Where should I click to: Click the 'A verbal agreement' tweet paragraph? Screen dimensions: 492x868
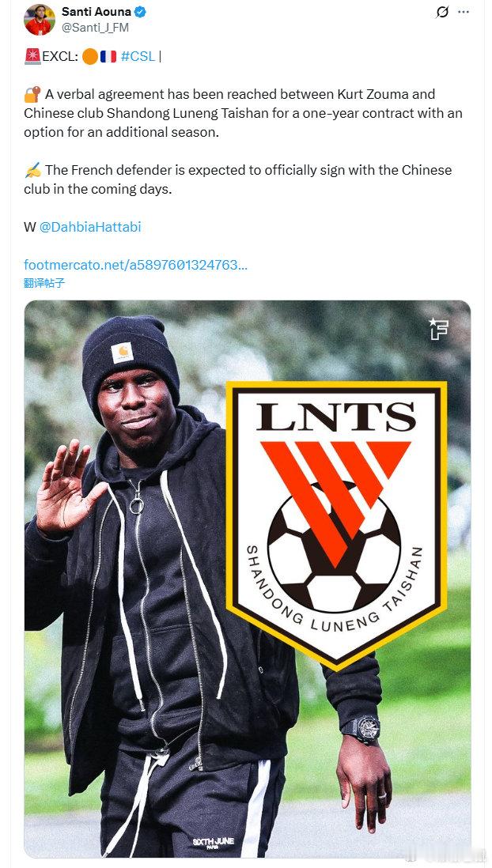click(x=243, y=114)
